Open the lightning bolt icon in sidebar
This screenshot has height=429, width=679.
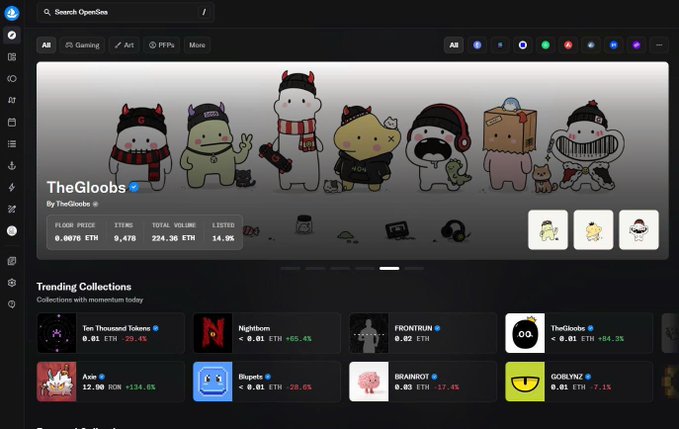(12, 187)
